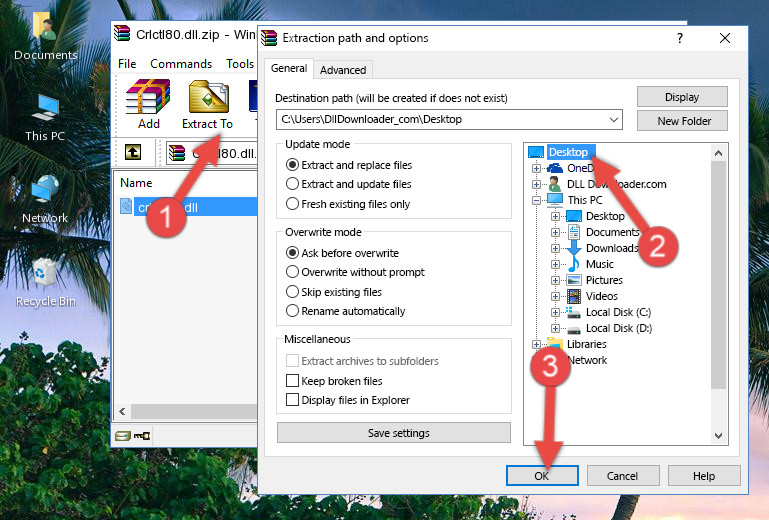
Task: Switch to the Advanced tab
Action: [343, 70]
